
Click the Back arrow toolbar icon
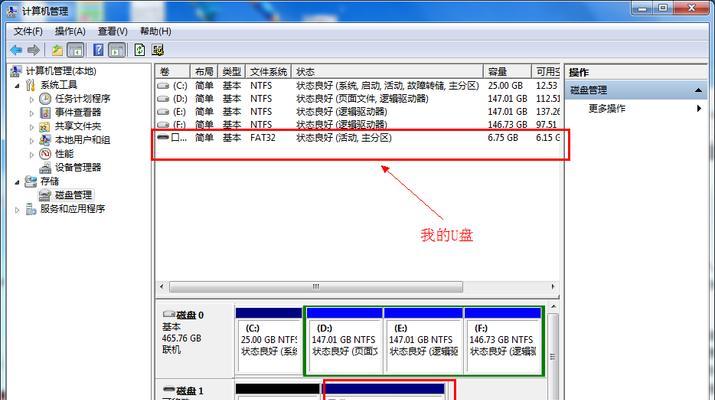tap(16, 50)
